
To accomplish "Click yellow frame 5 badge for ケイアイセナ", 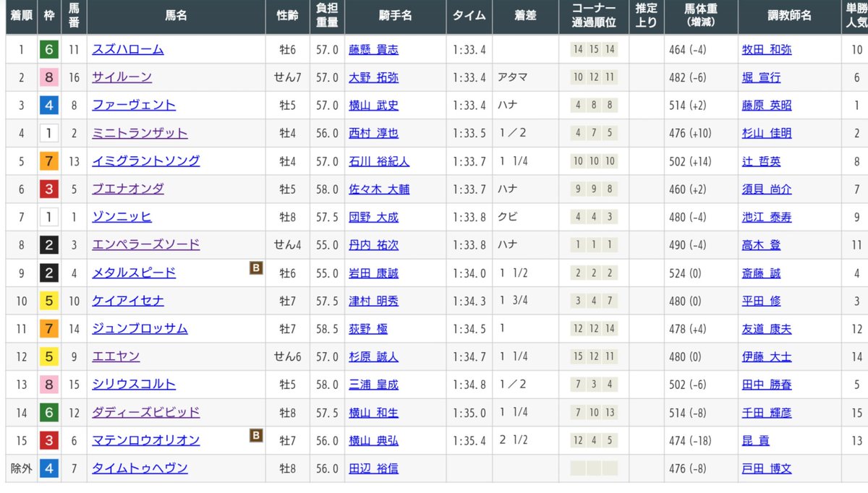I will point(48,301).
